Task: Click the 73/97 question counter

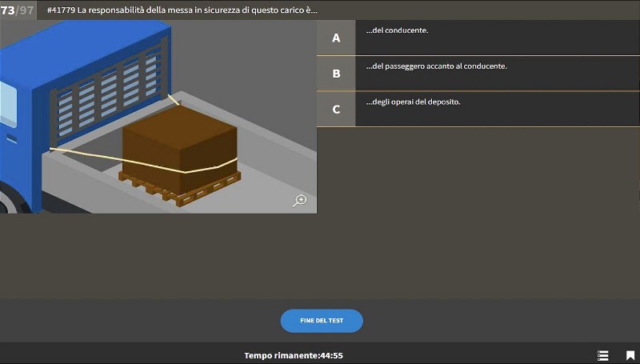Action: [x=18, y=10]
